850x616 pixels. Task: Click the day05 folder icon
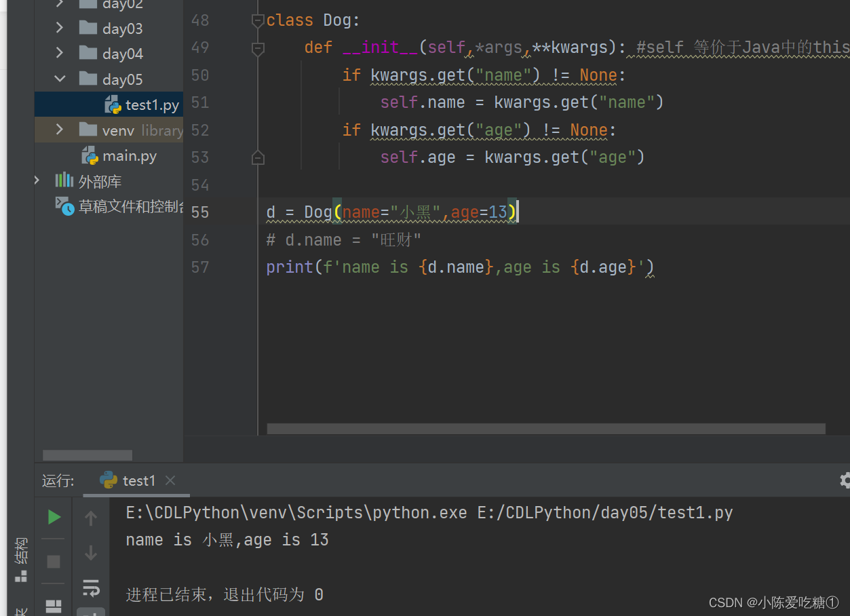88,79
